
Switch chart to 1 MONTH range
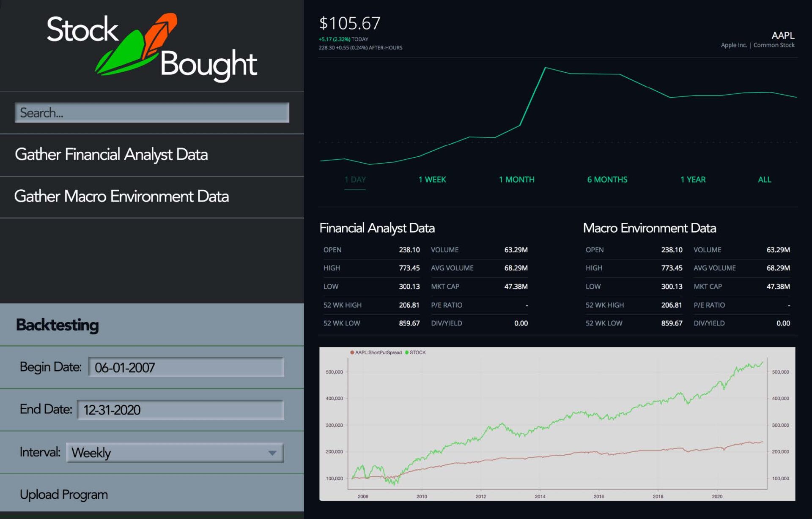coord(516,180)
